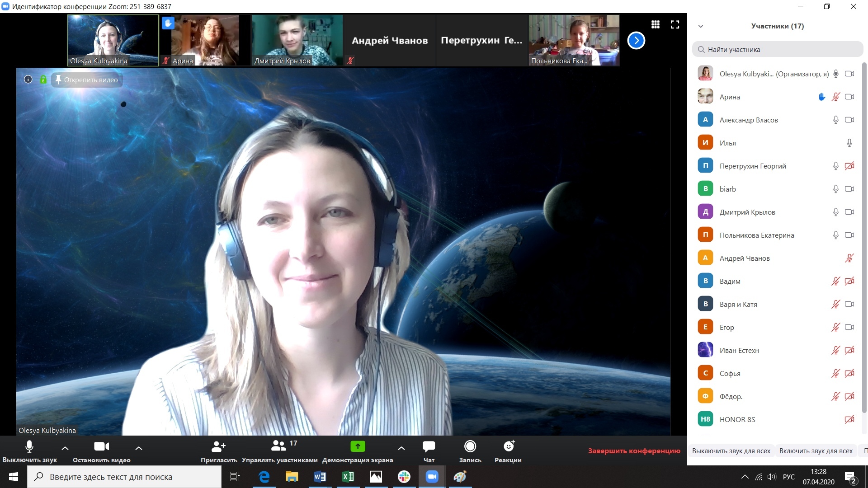Click Выключить звук для всех button
868x488 pixels.
click(x=731, y=451)
